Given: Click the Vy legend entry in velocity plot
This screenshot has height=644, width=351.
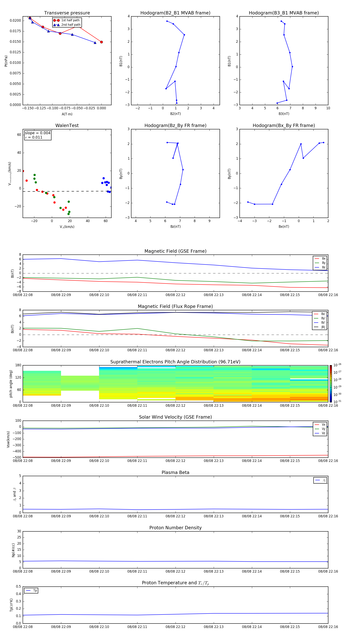Looking at the screenshot, I should tap(320, 429).
